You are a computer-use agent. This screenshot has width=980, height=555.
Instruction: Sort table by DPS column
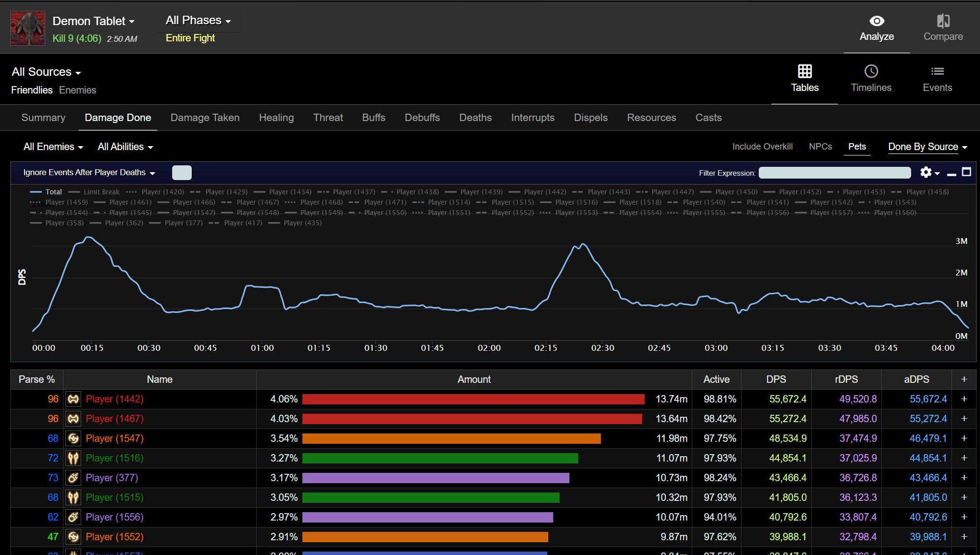(x=776, y=379)
